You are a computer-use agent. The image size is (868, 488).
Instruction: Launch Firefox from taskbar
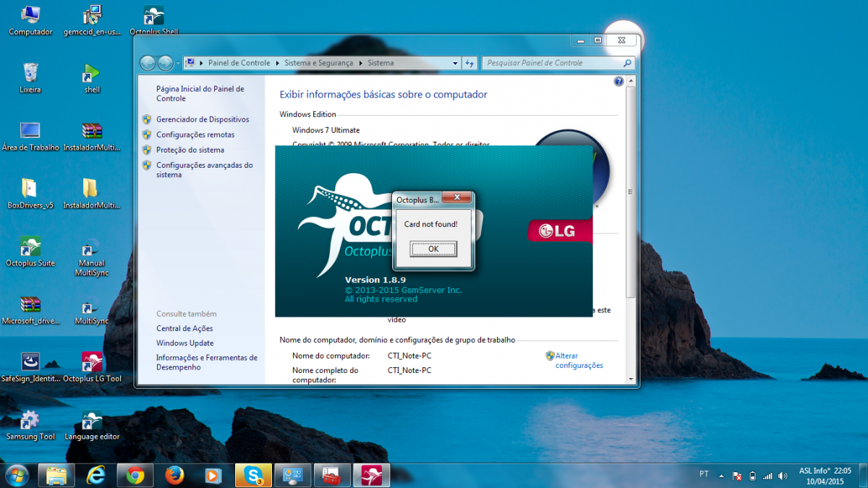(x=174, y=475)
